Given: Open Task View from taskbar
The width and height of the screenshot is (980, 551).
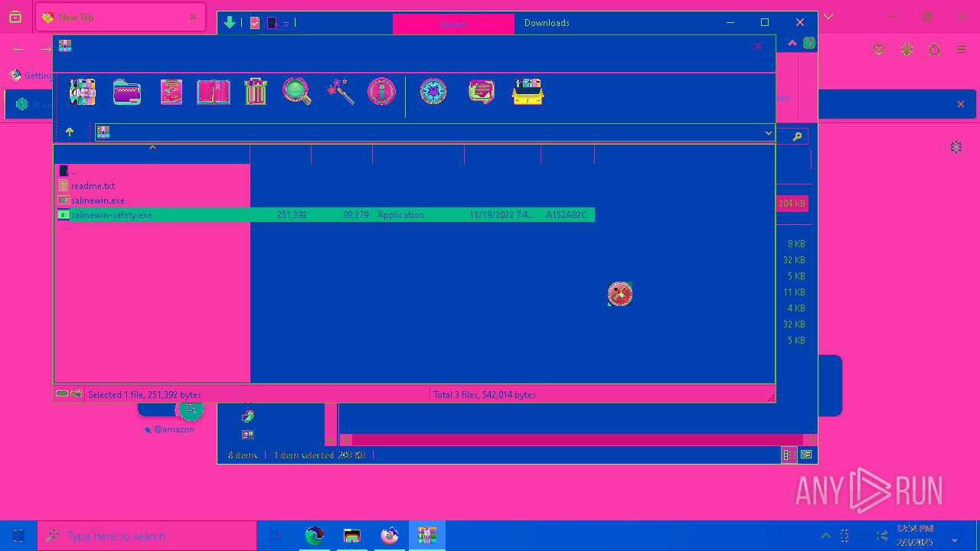Looking at the screenshot, I should (276, 536).
